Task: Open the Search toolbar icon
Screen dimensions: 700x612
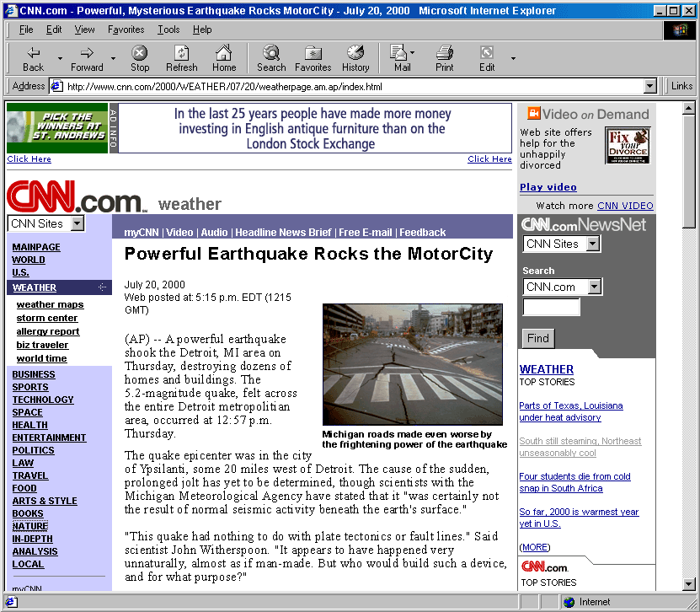Action: tap(271, 59)
